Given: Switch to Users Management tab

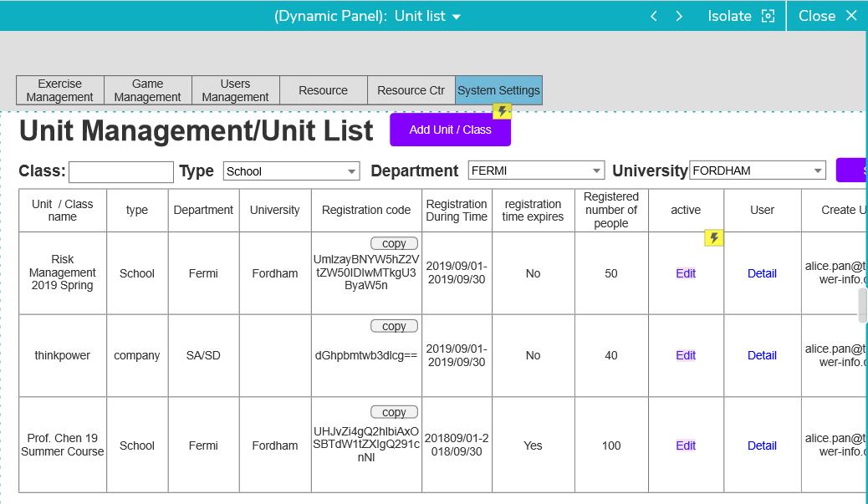Looking at the screenshot, I should [x=235, y=90].
